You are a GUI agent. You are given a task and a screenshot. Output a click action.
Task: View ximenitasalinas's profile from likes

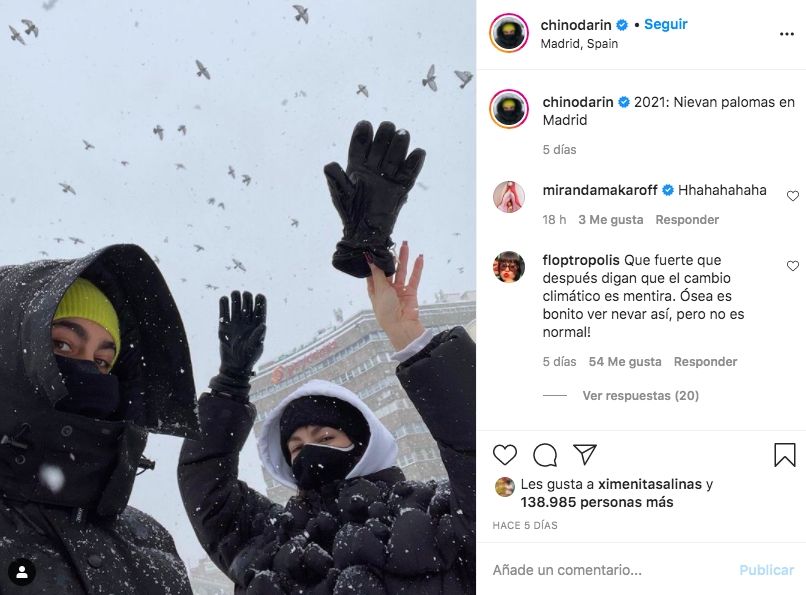coord(650,484)
